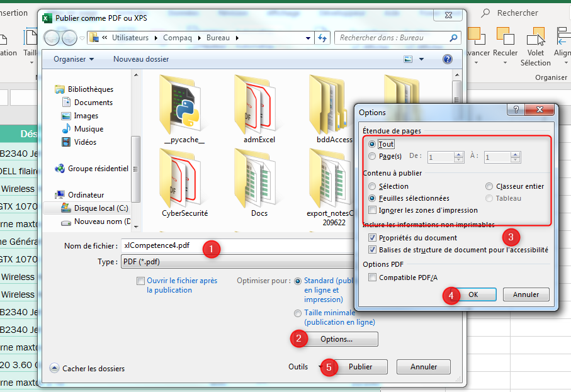The width and height of the screenshot is (571, 392).
Task: Click the refresh location icon next to address bar
Action: point(322,38)
